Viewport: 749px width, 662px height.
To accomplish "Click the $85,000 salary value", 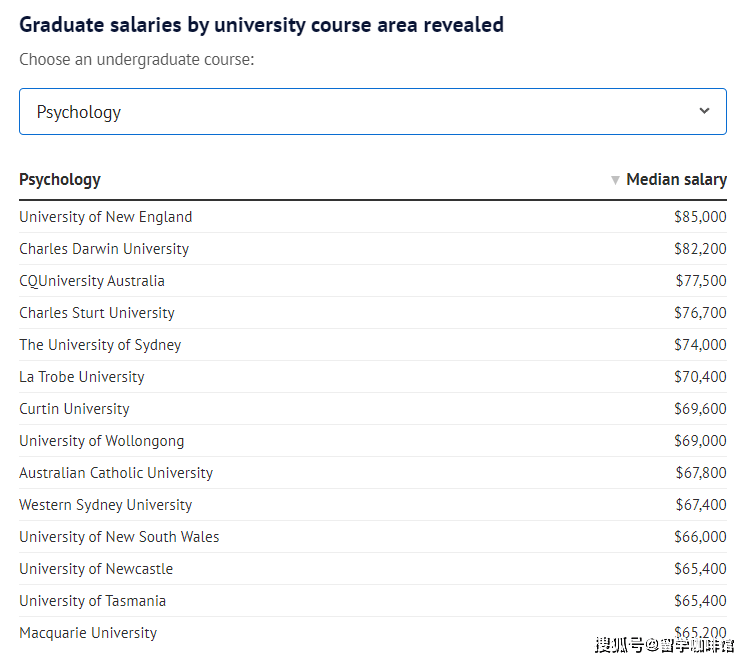I will [x=700, y=217].
